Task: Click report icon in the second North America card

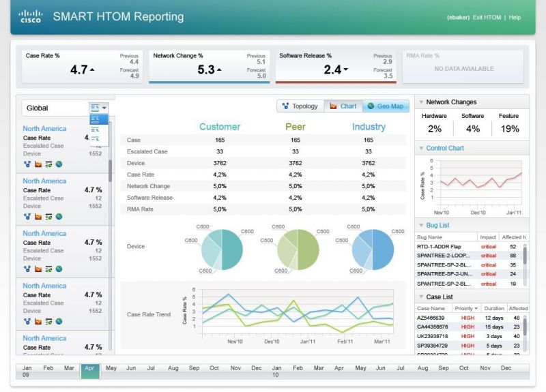Action: pos(48,217)
